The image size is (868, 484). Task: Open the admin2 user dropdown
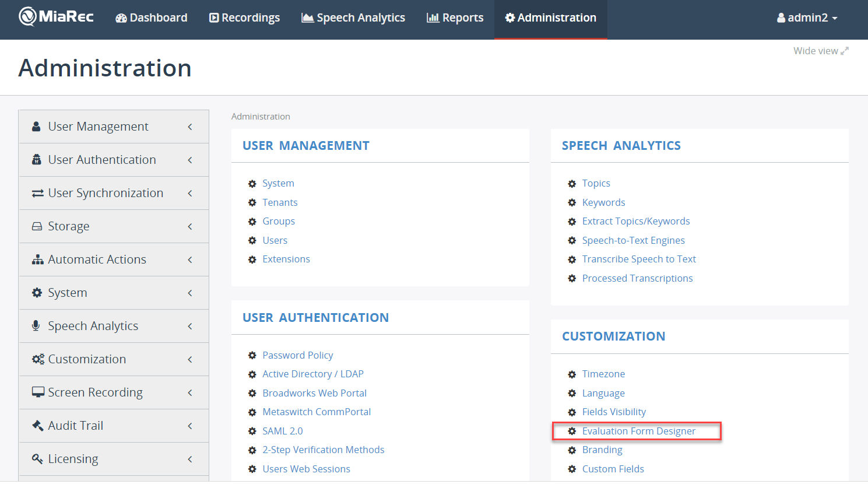point(807,18)
